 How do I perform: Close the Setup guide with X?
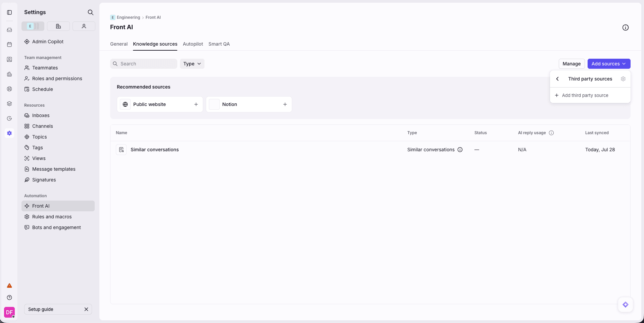click(x=86, y=309)
